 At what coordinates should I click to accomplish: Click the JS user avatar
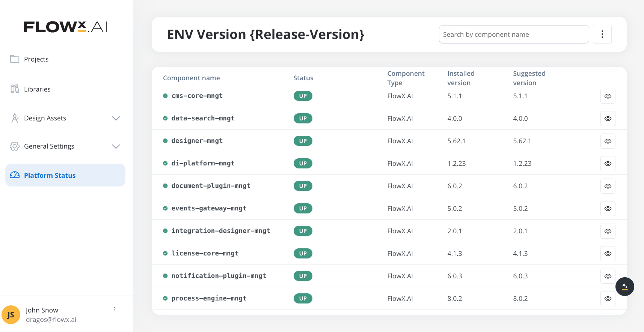coord(11,315)
